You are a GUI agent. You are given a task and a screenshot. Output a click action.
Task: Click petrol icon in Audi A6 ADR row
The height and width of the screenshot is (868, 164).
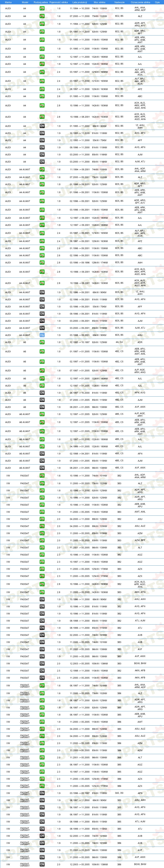(42, 342)
